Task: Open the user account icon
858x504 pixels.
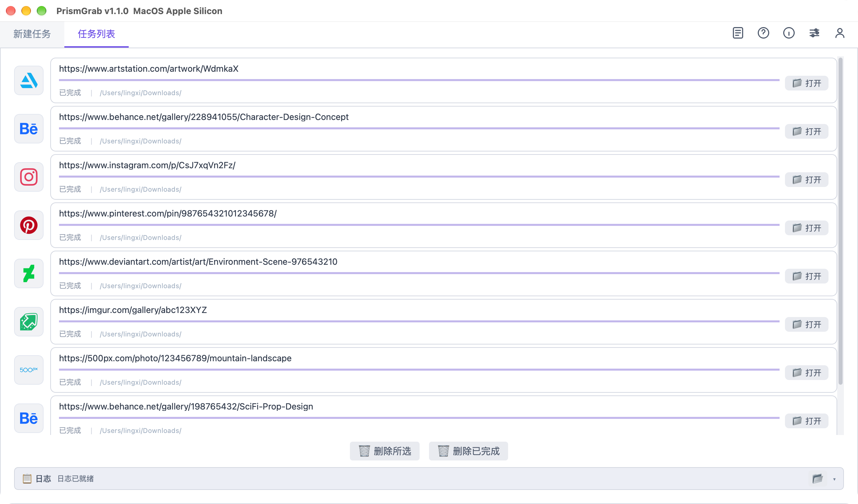Action: [x=840, y=33]
